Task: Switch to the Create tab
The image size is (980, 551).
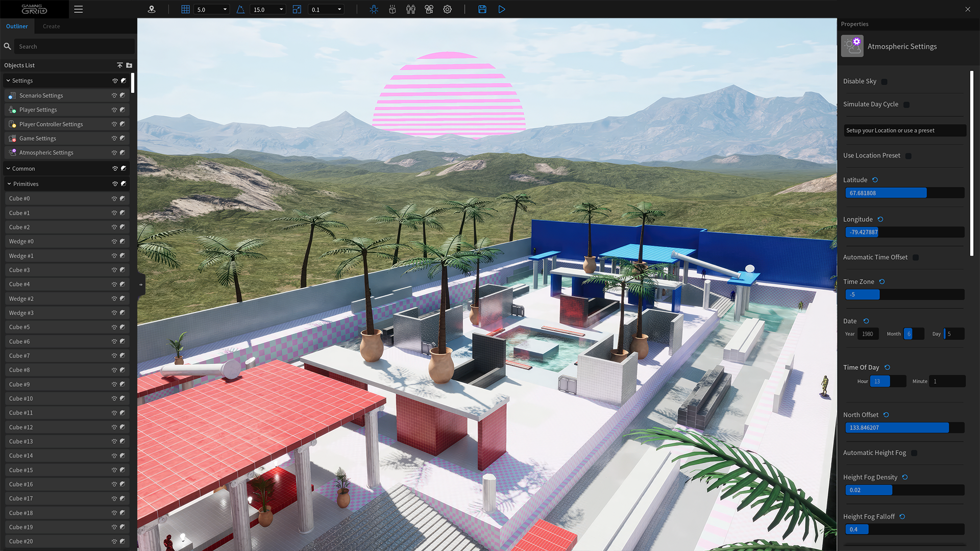Action: coord(51,26)
